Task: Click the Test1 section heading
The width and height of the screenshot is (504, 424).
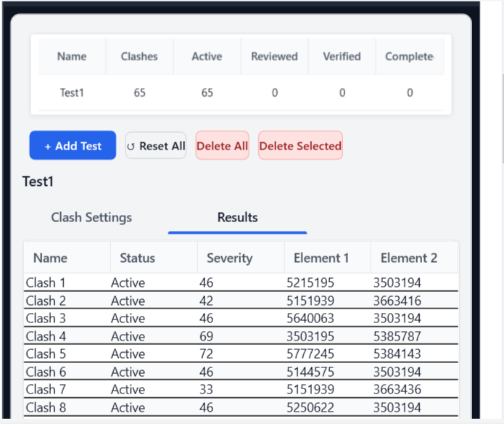Action: (38, 182)
